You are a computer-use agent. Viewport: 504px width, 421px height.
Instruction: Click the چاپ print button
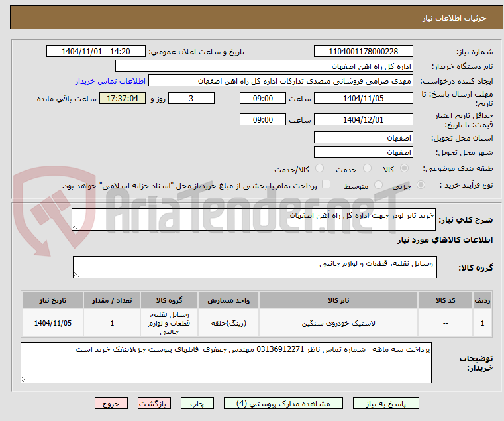197,403
